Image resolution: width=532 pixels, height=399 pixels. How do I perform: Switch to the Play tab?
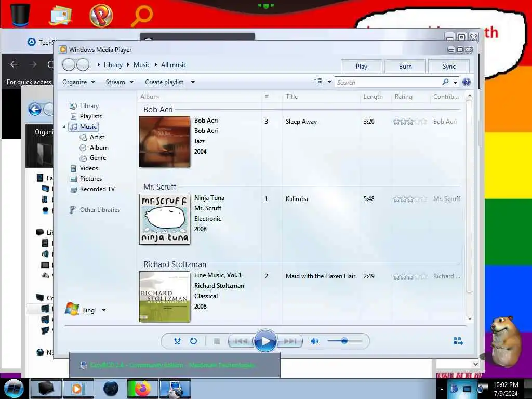pyautogui.click(x=362, y=66)
